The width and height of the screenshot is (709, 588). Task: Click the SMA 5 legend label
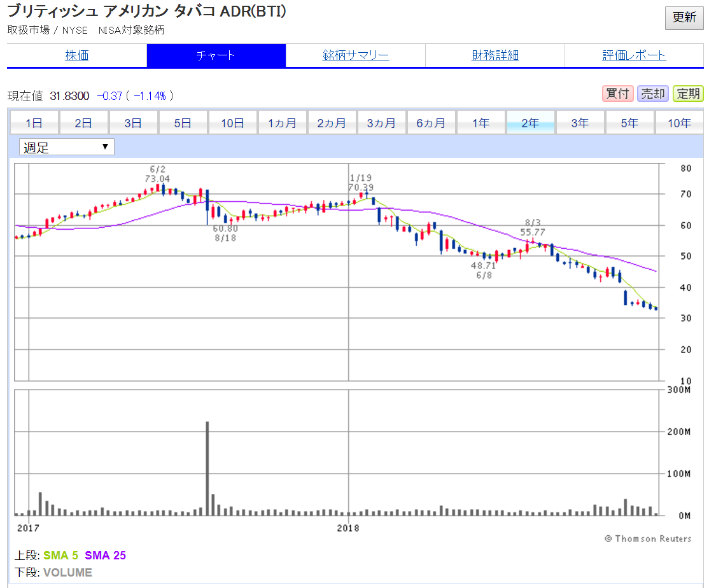point(60,556)
